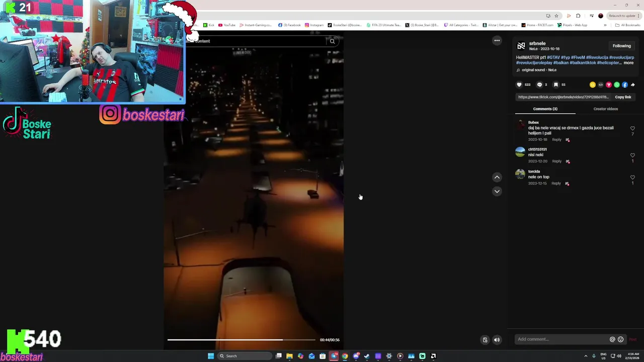Screen dimensions: 644x362
Task: Toggle the Following button for srbnele
Action: coord(621,46)
